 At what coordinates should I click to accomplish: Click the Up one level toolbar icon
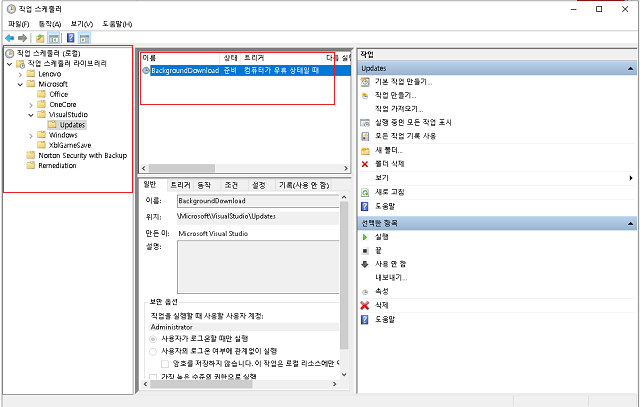[40, 38]
